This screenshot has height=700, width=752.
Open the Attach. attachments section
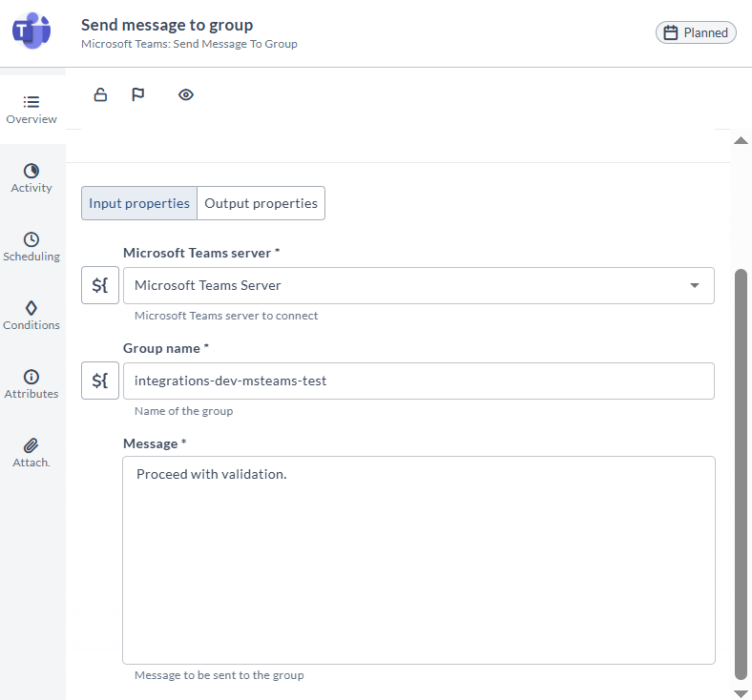coord(31,452)
